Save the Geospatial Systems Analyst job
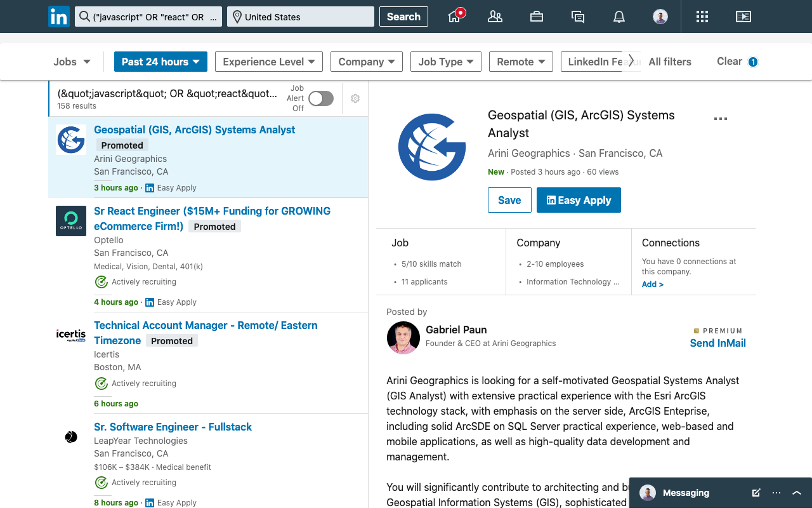This screenshot has width=812, height=508. [509, 200]
